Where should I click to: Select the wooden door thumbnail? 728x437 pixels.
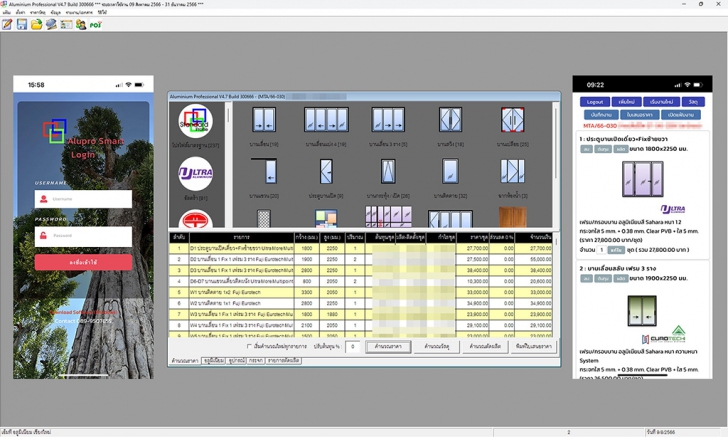pyautogui.click(x=513, y=217)
